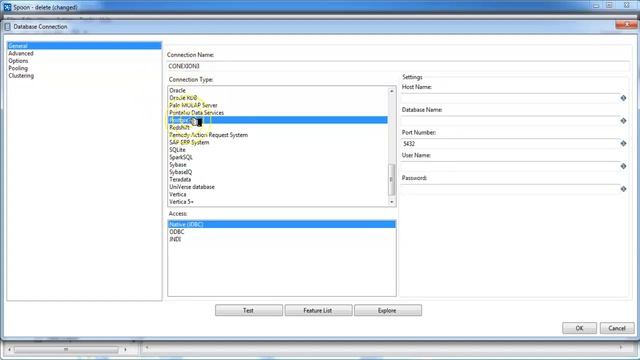Viewport: 640px width, 360px height.
Task: Open the Advanced settings category
Action: [21, 53]
